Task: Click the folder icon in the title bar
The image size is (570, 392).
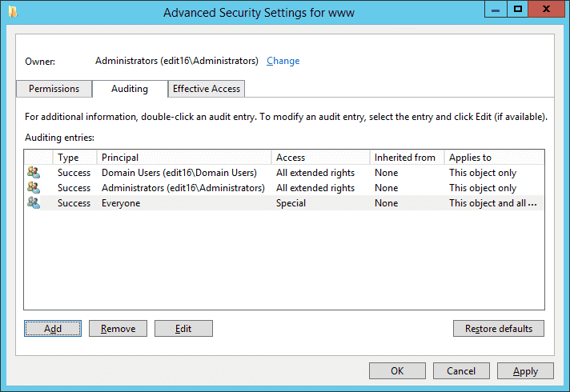Action: tap(13, 12)
